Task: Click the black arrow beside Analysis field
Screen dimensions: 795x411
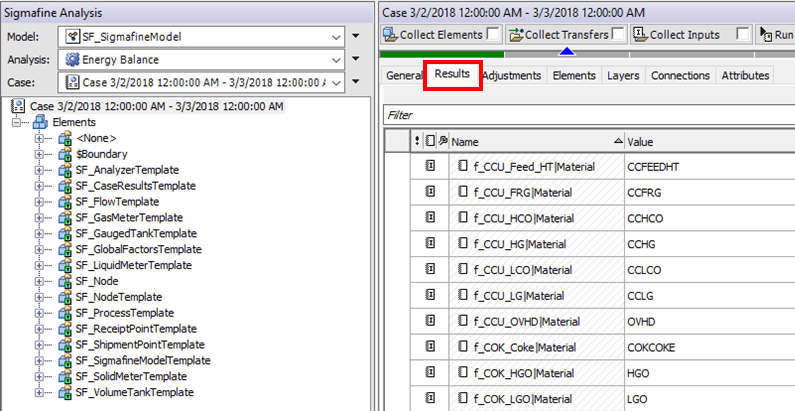Action: tap(356, 59)
